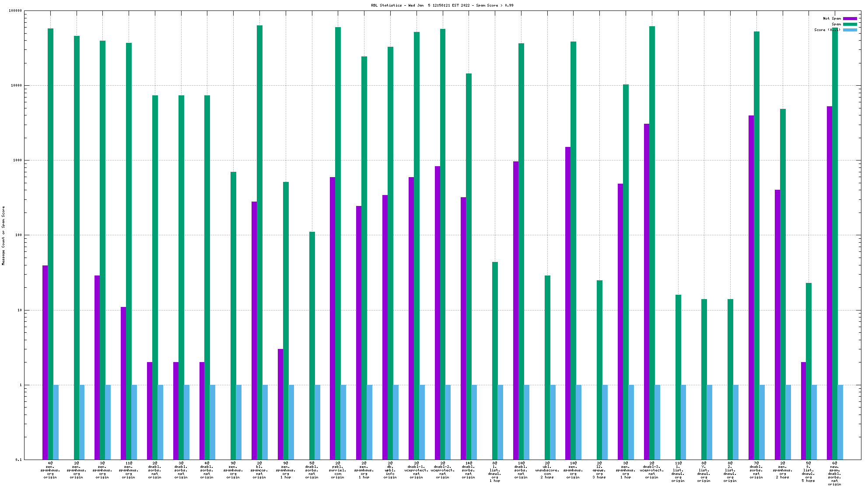This screenshot has width=868, height=488.
Task: Click the 0.1 y-axis tick label
Action: 18,460
